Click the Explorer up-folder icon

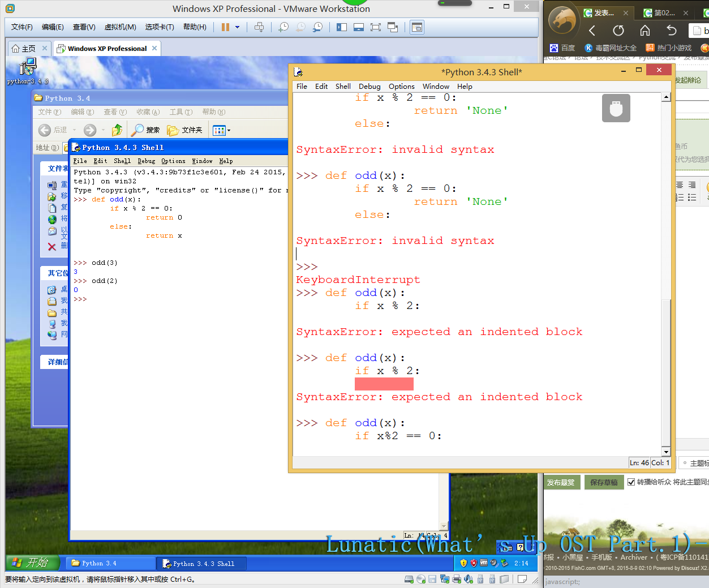(x=117, y=130)
